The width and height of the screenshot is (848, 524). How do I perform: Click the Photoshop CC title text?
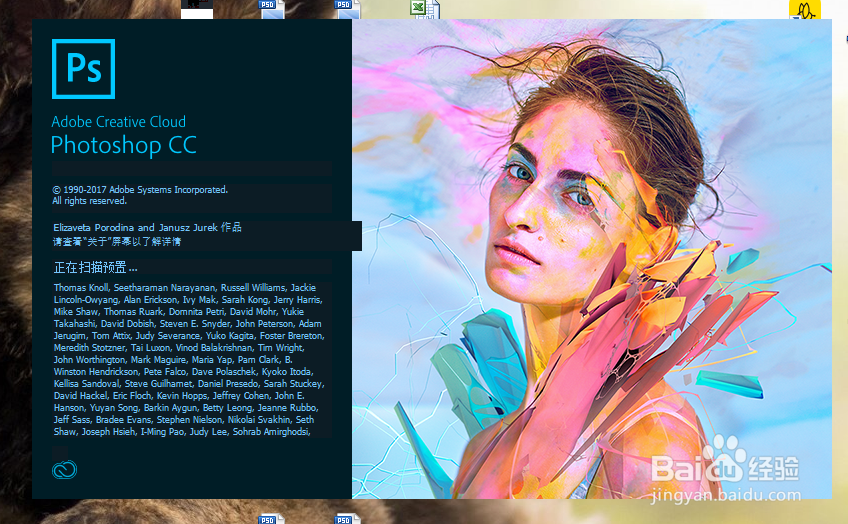[x=123, y=145]
